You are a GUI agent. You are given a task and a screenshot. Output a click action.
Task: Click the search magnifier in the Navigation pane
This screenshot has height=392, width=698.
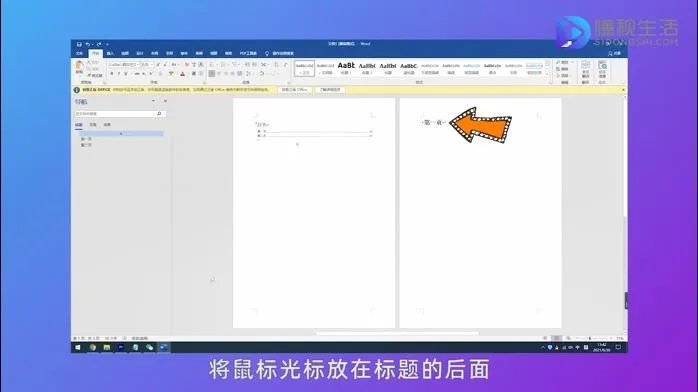pyautogui.click(x=159, y=114)
